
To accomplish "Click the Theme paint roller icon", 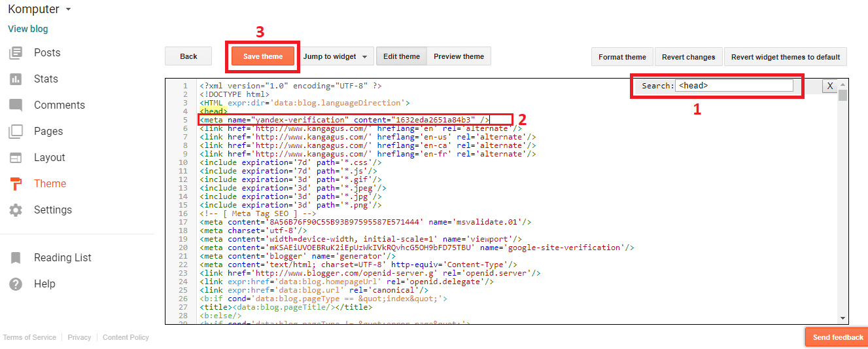I will pyautogui.click(x=16, y=184).
